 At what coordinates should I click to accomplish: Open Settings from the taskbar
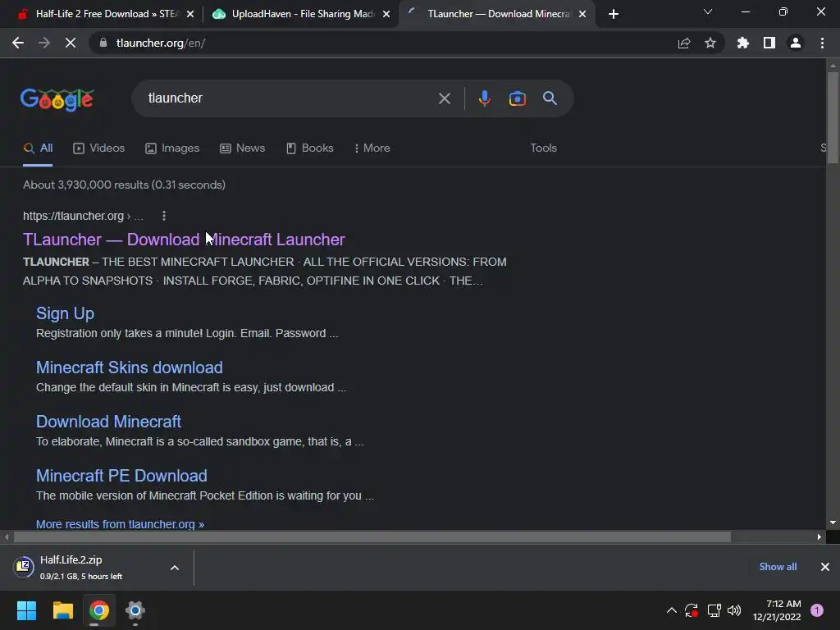[x=135, y=610]
